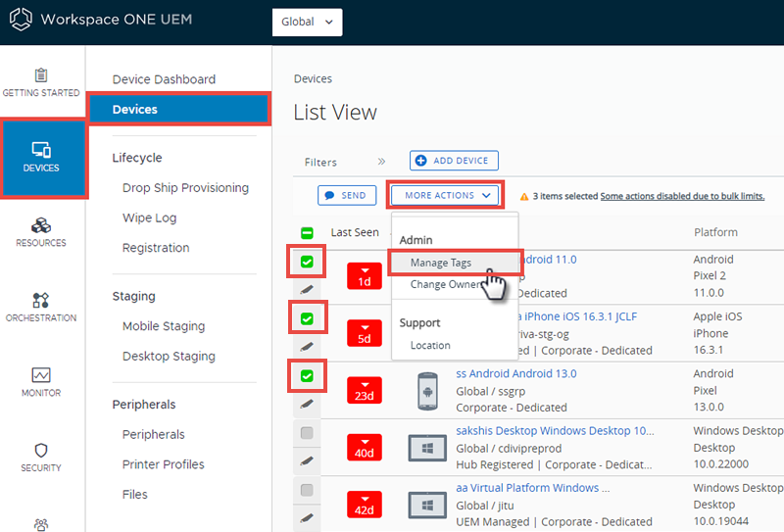
Task: Click edit pencil for ss Android row
Action: pos(307,403)
